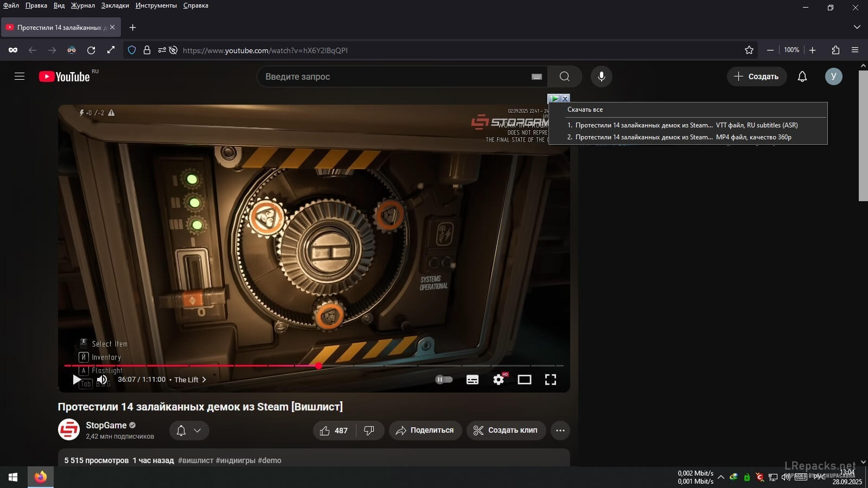Switch to theater mode view

tap(524, 380)
